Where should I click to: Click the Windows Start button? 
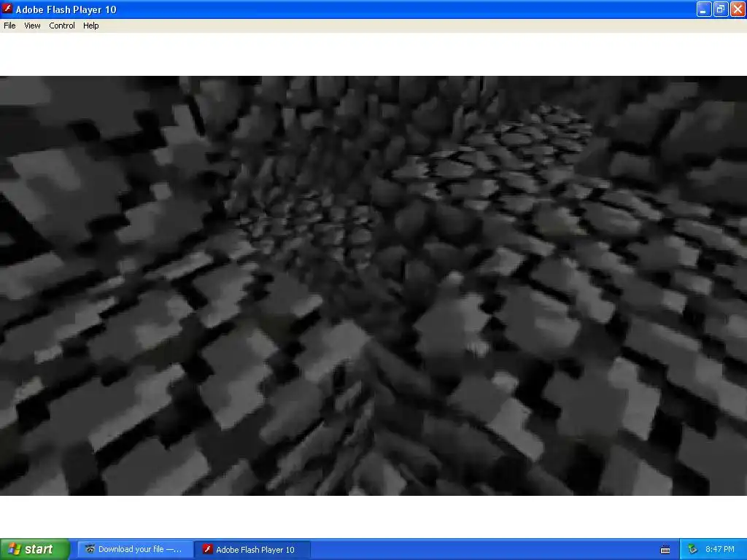[x=35, y=549]
